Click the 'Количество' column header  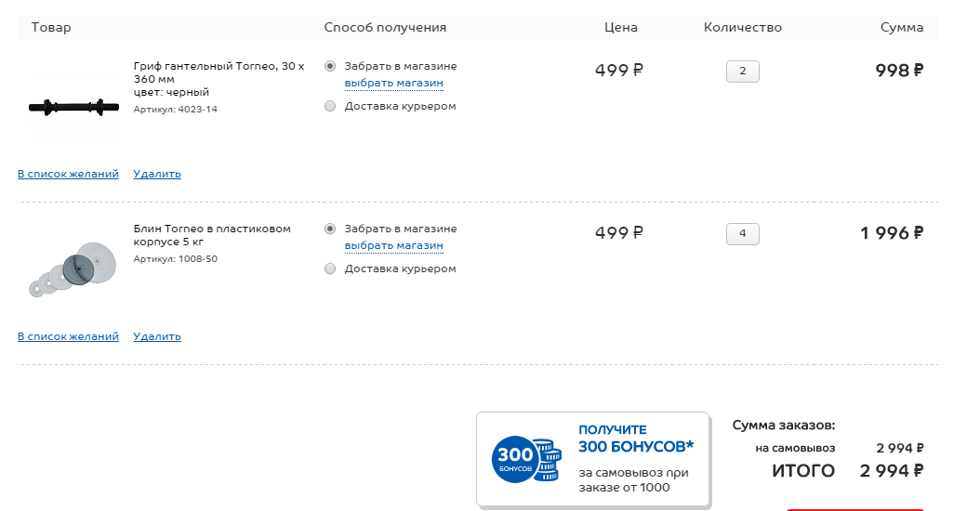click(x=743, y=28)
